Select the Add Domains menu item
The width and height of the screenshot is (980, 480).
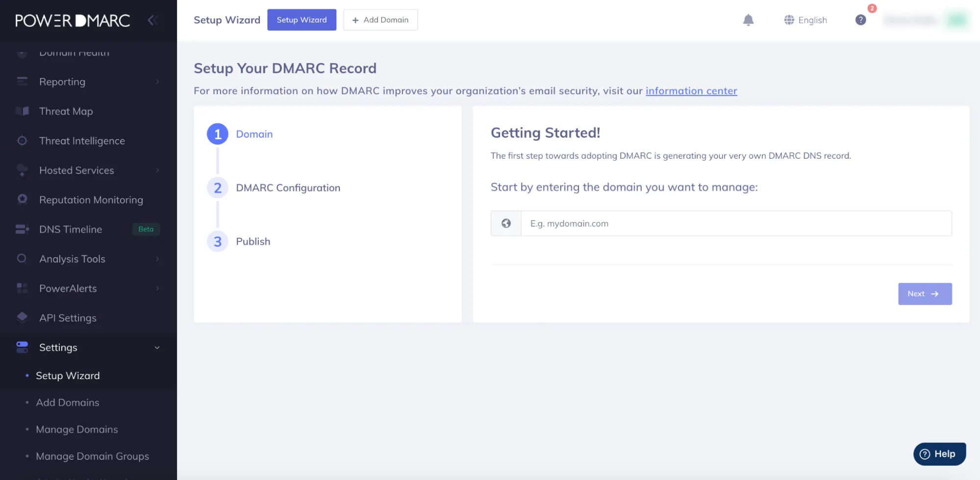(x=68, y=403)
